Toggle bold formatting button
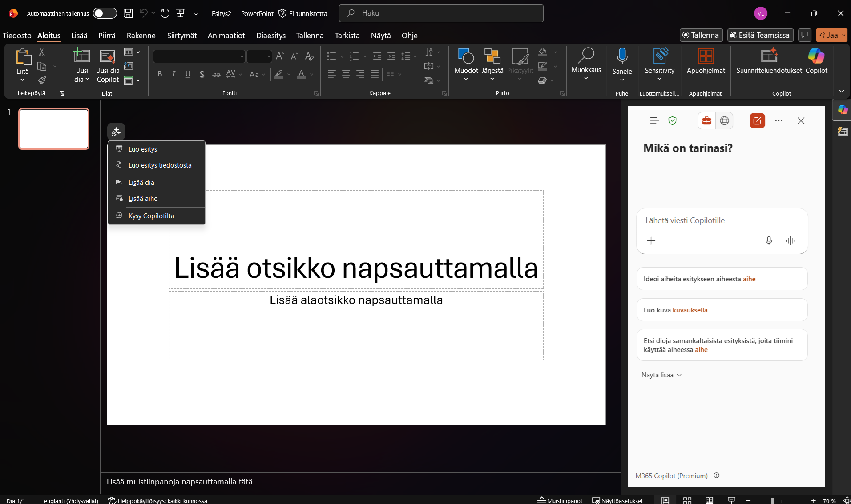Image resolution: width=851 pixels, height=504 pixels. [160, 74]
